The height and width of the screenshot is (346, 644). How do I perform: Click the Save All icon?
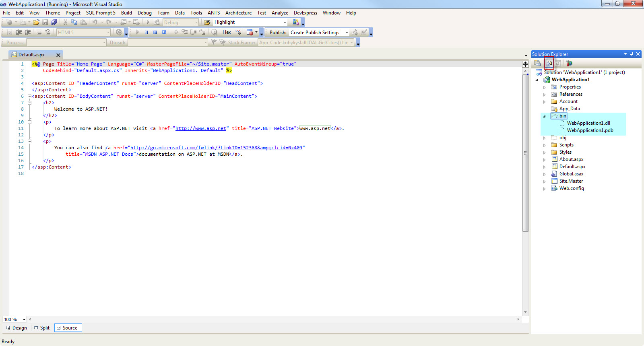click(x=54, y=22)
